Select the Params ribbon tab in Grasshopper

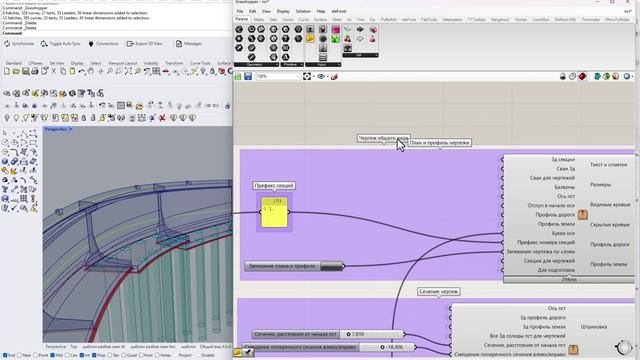[x=242, y=19]
